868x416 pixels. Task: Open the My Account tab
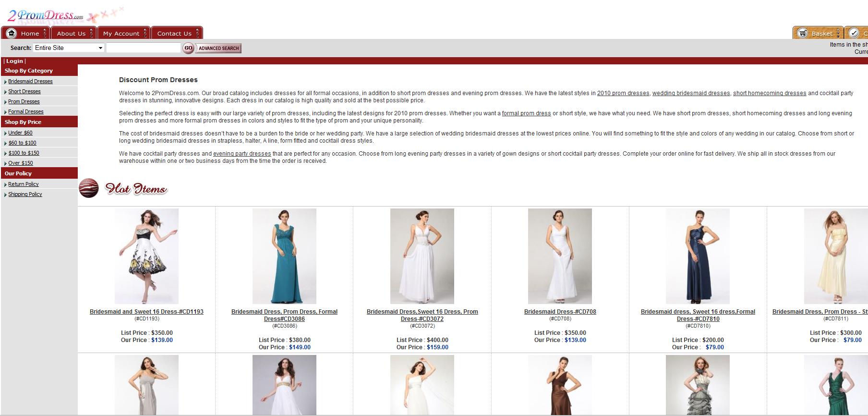(124, 33)
